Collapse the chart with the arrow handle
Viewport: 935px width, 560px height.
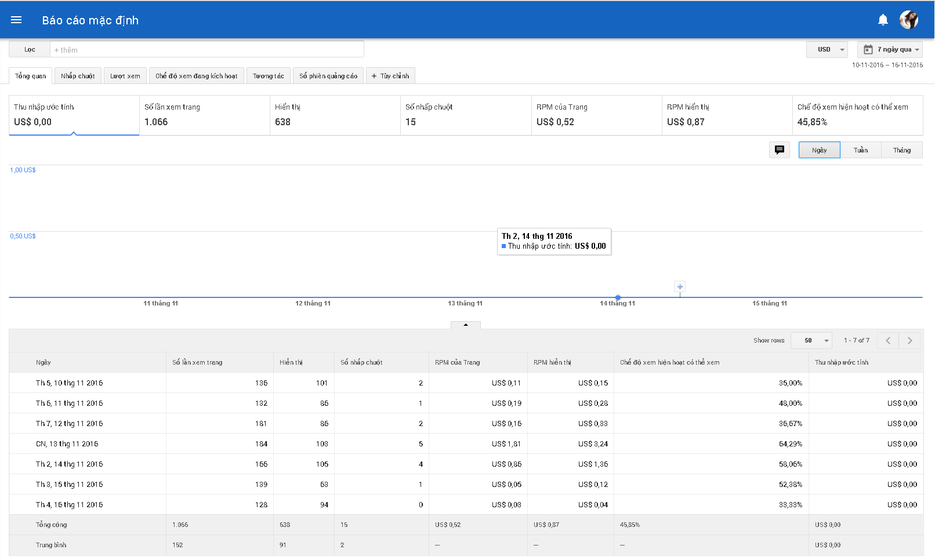click(465, 325)
